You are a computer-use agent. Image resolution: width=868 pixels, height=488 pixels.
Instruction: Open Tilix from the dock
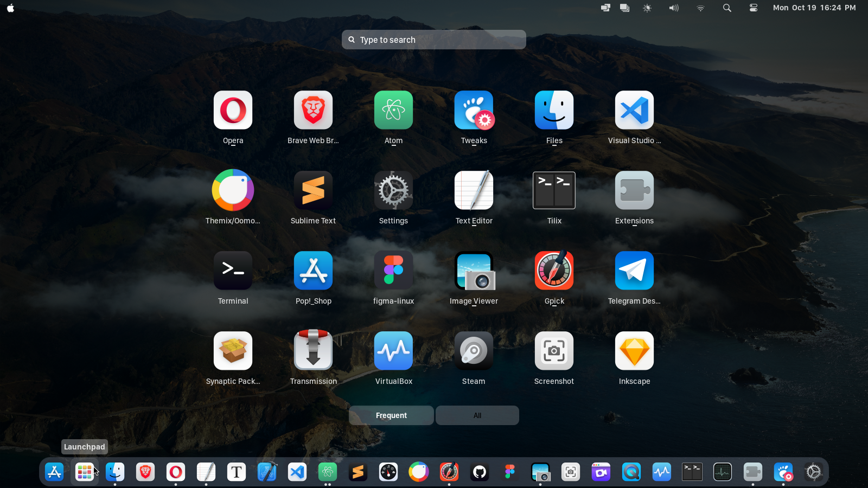point(692,472)
